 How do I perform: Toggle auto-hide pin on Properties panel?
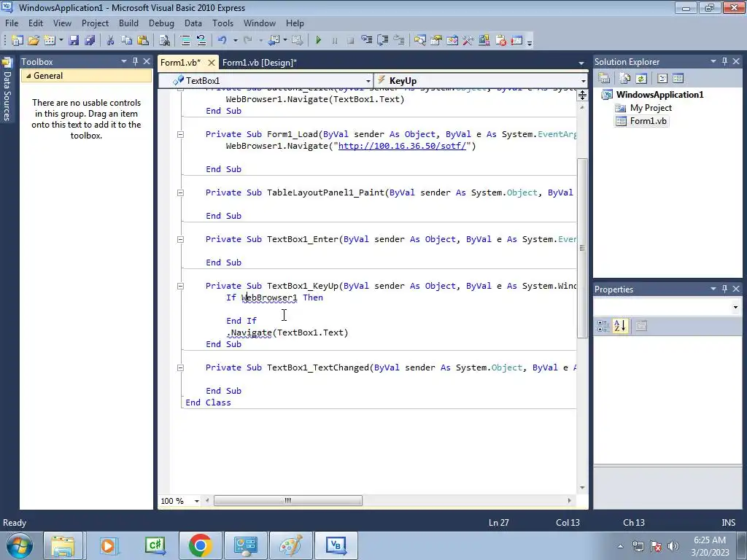(x=724, y=289)
